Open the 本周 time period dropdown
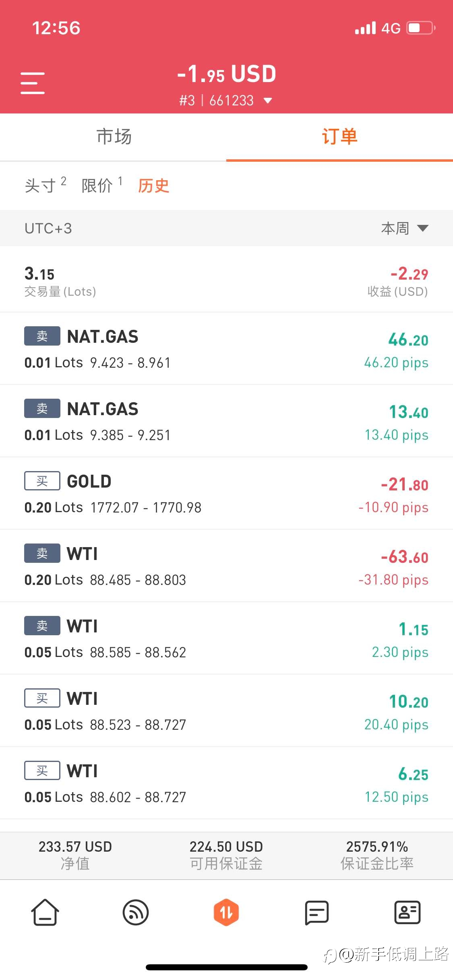Viewport: 453px width, 980px height. tap(404, 228)
